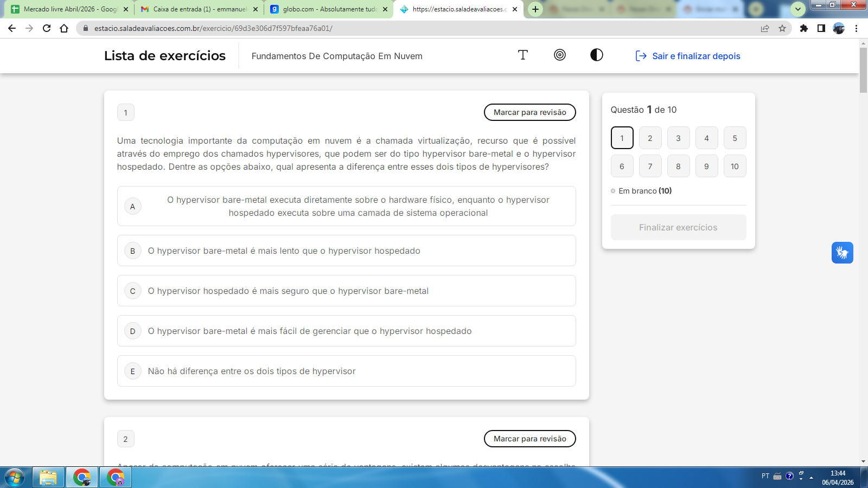Image resolution: width=868 pixels, height=488 pixels.
Task: Bookmark page using the star icon
Action: pos(782,28)
